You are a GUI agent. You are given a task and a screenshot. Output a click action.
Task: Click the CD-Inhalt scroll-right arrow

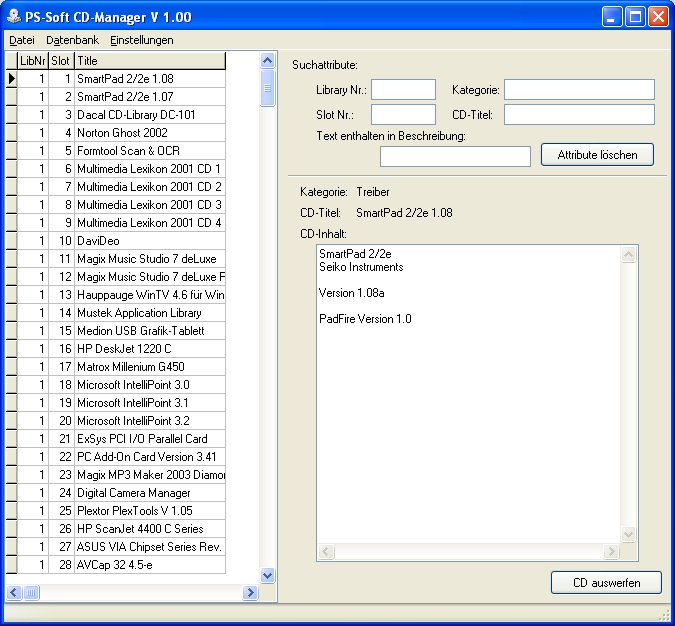click(611, 551)
